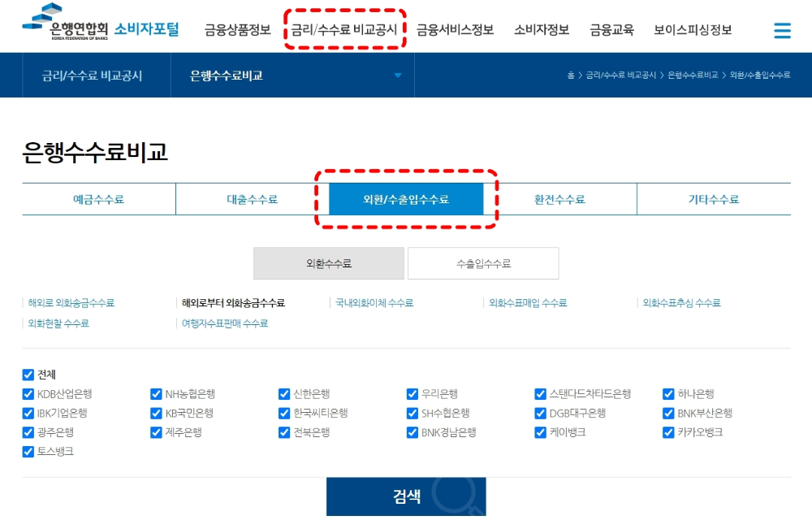Select the 외환수수료 sub-tab button
This screenshot has width=812, height=529.
(x=328, y=263)
